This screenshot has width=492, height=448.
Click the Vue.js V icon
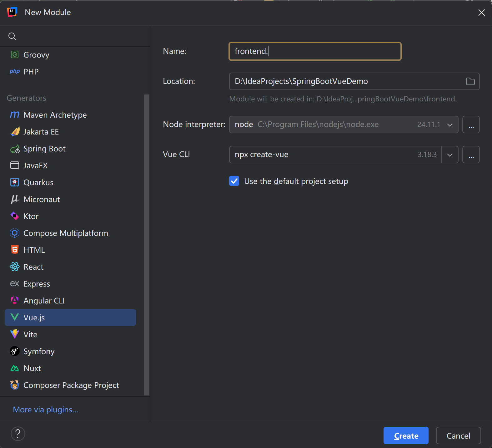(x=15, y=318)
